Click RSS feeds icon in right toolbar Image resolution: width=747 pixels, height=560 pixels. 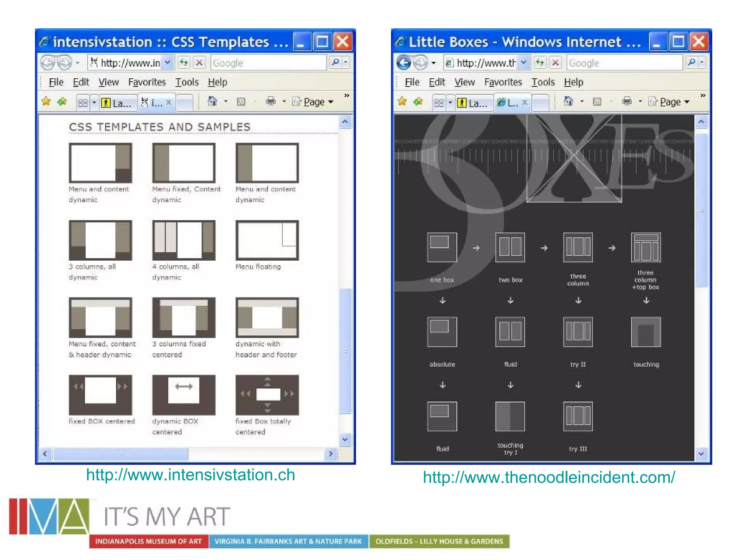tap(597, 102)
